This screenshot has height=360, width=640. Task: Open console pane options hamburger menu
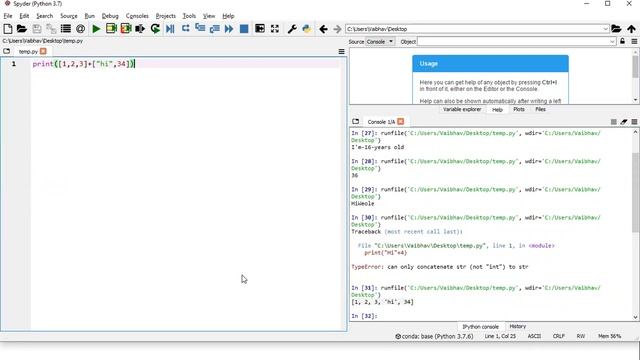pyautogui.click(x=634, y=122)
